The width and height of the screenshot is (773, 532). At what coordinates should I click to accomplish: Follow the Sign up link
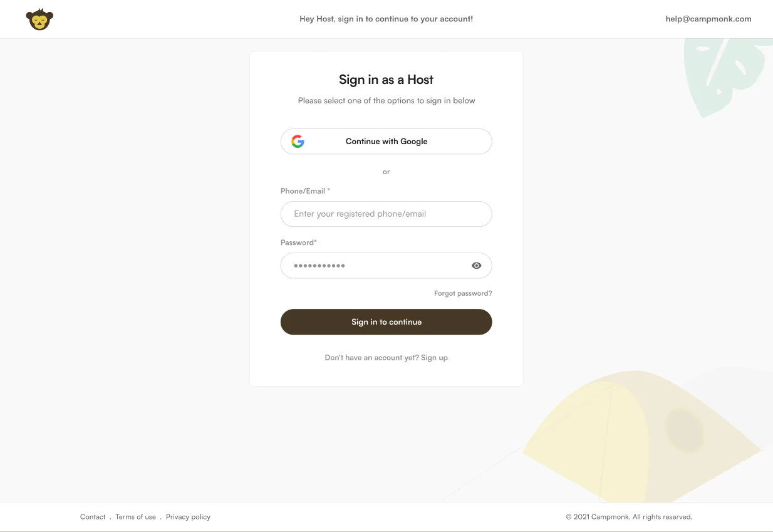(x=435, y=358)
